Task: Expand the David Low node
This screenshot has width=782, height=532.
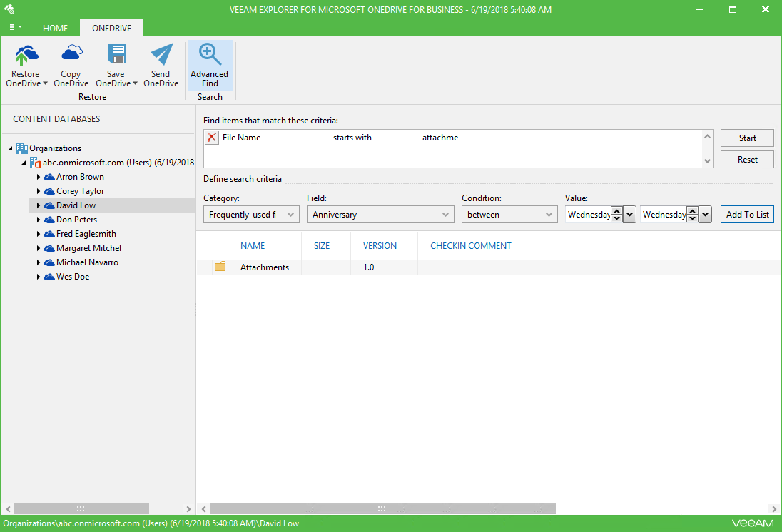Action: coord(38,205)
